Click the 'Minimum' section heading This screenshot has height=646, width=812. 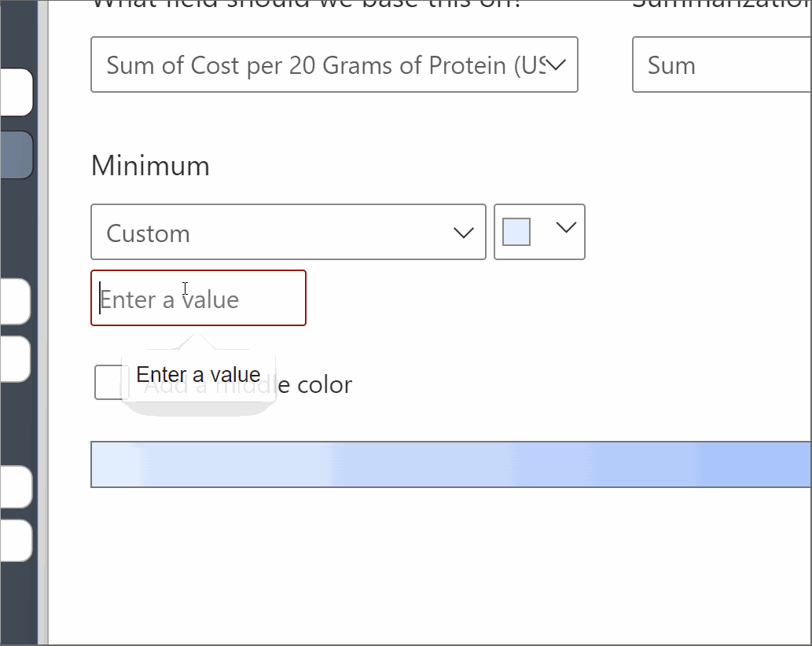pyautogui.click(x=150, y=167)
